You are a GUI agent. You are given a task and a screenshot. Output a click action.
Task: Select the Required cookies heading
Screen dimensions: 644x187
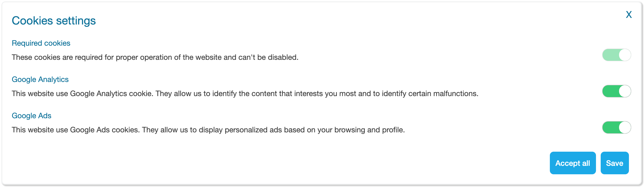[x=41, y=43]
